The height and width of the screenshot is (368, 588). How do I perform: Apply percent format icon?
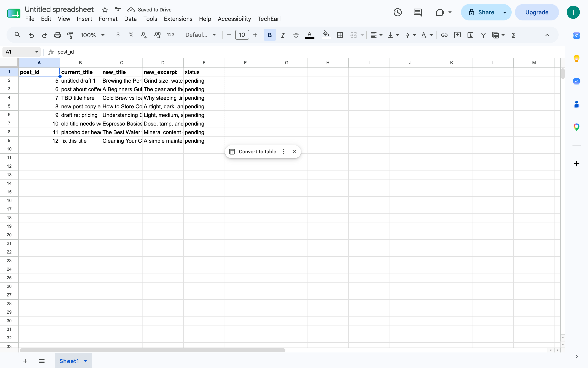(x=131, y=35)
